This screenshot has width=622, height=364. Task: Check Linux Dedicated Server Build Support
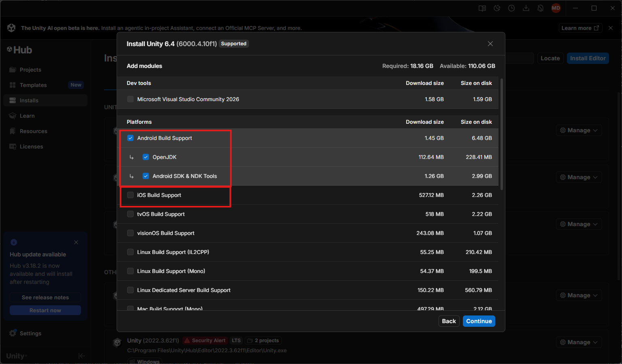130,290
